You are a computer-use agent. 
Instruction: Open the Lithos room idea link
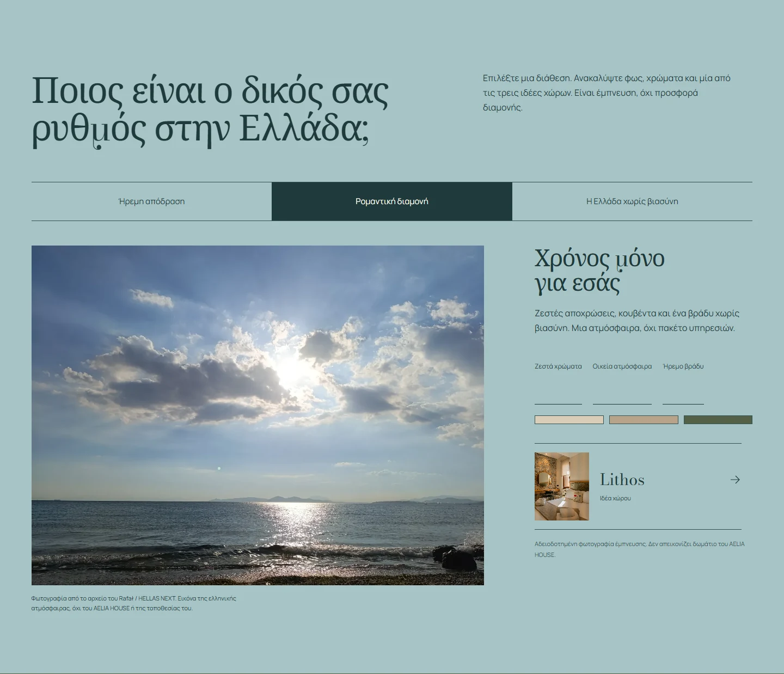(x=638, y=486)
